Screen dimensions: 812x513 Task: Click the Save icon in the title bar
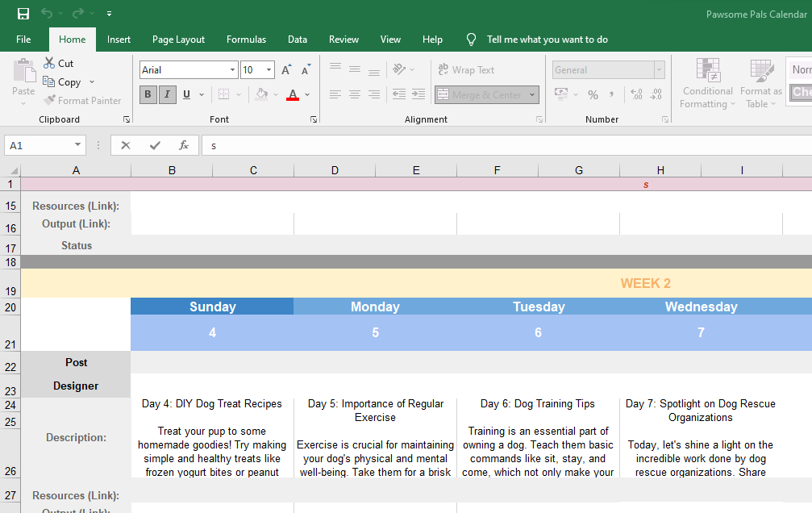pyautogui.click(x=23, y=14)
